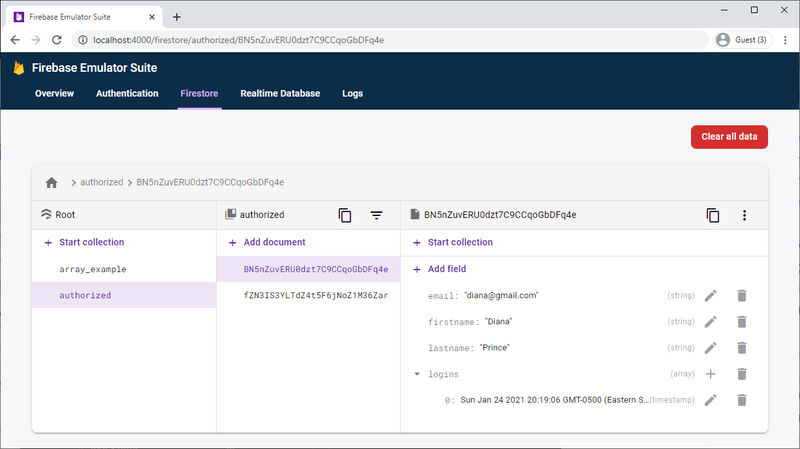This screenshot has height=449, width=800.
Task: Edit the logins timestamp entry pencil
Action: (711, 400)
